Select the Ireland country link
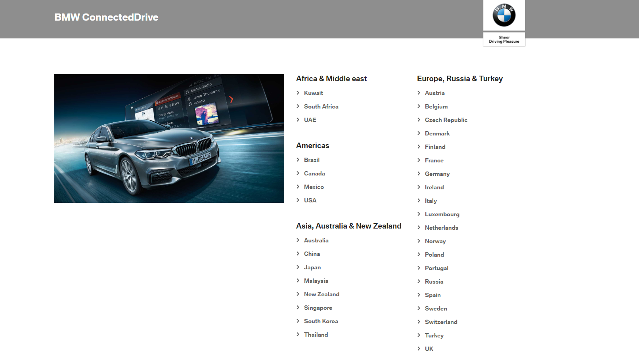 pyautogui.click(x=434, y=187)
